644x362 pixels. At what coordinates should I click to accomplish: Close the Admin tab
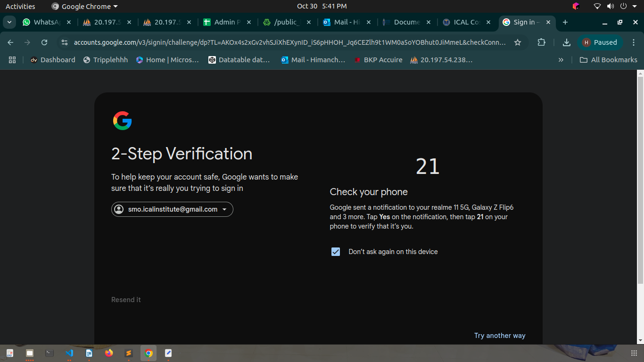tap(249, 22)
